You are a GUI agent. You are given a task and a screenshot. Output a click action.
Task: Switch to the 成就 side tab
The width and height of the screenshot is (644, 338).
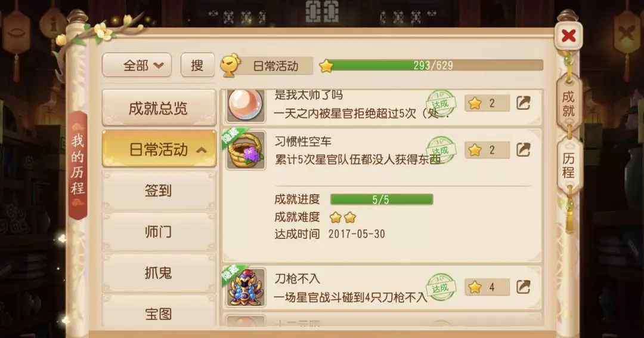coord(568,103)
